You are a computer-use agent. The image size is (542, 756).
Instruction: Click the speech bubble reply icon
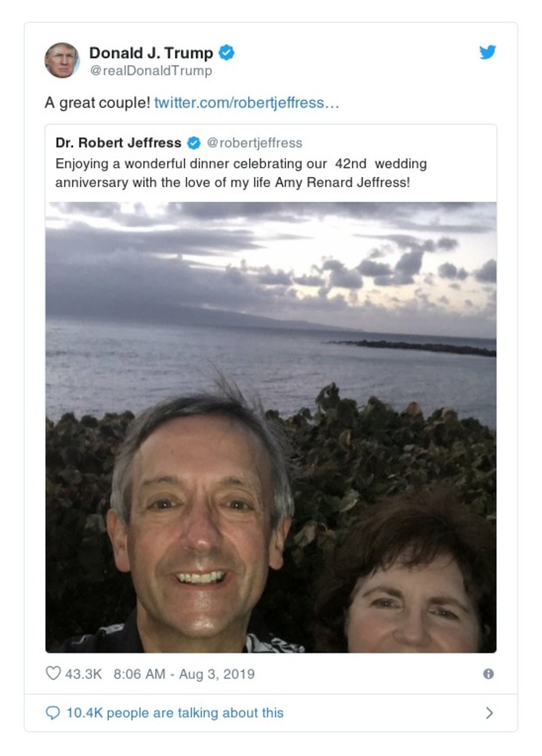53,713
